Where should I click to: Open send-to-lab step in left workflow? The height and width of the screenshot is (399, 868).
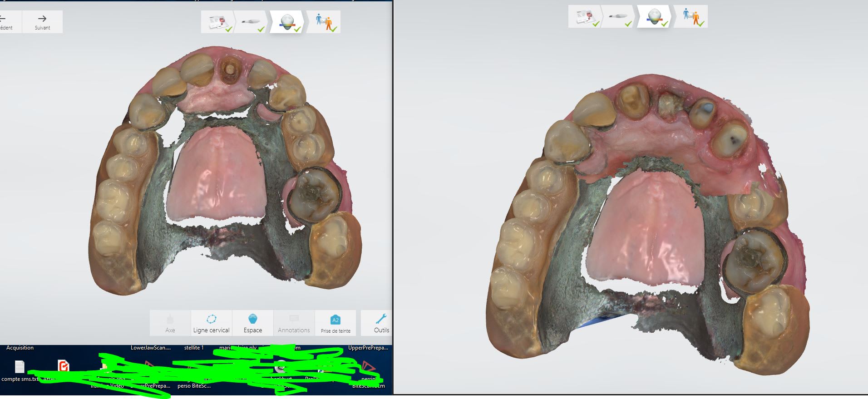(324, 22)
